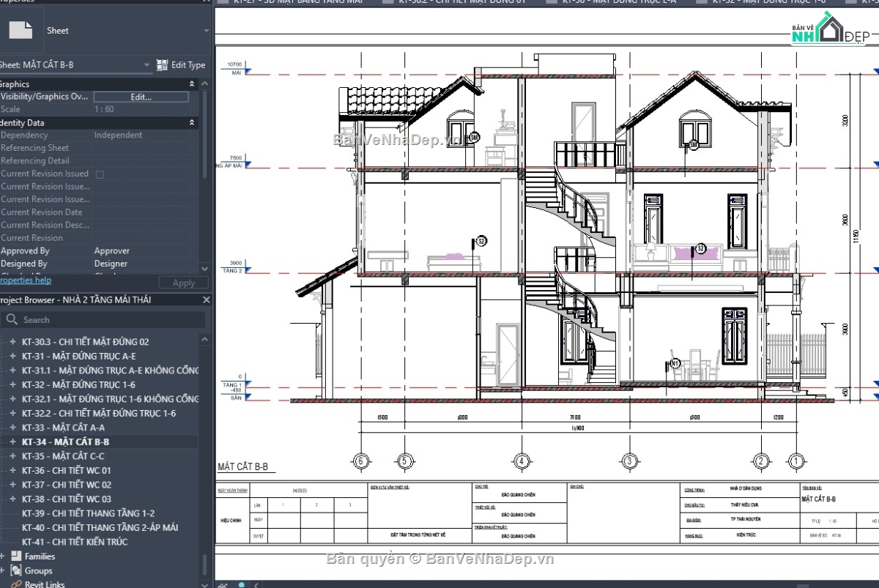Open the Sheet: MẶT CẮT B-B instance dropdown
Image resolution: width=879 pixels, height=588 pixels.
click(147, 64)
